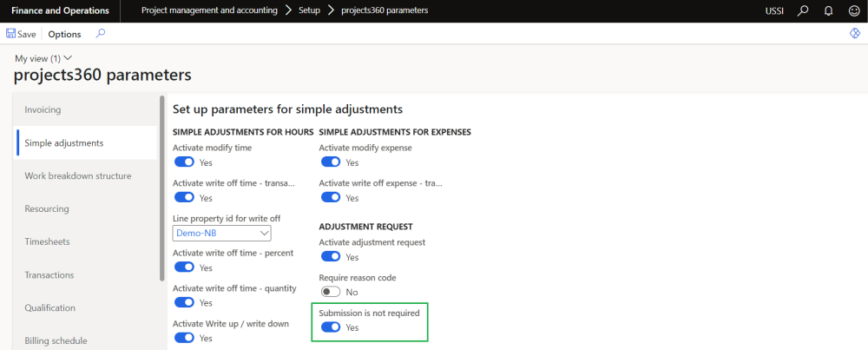Screen dimensions: 868x350
Task: Open Line property id dropdown
Action: [x=265, y=234]
